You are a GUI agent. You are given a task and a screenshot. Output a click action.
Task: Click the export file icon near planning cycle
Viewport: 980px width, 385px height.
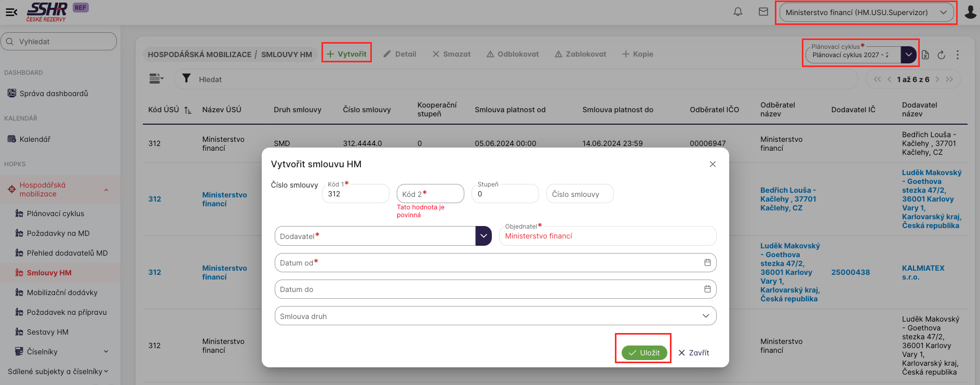click(925, 55)
